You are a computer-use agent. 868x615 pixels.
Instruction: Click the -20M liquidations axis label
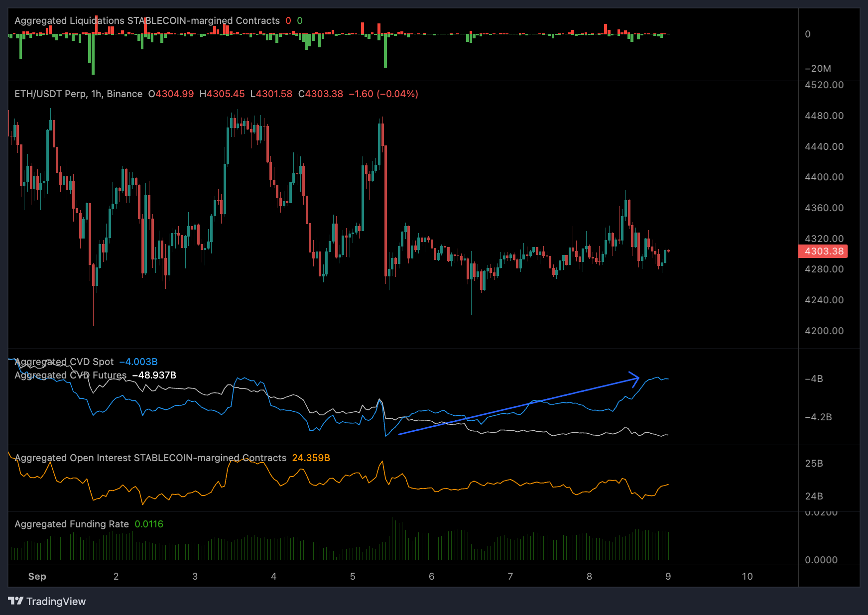pyautogui.click(x=818, y=69)
